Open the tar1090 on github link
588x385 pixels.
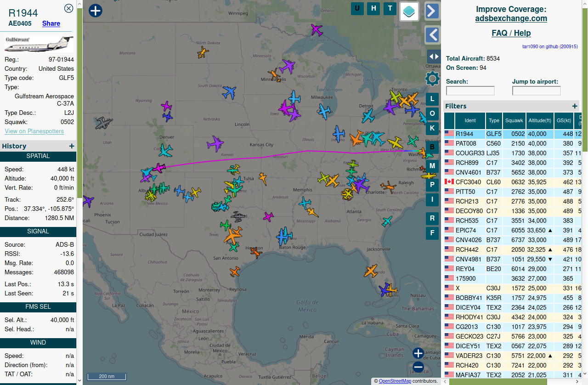(x=550, y=46)
